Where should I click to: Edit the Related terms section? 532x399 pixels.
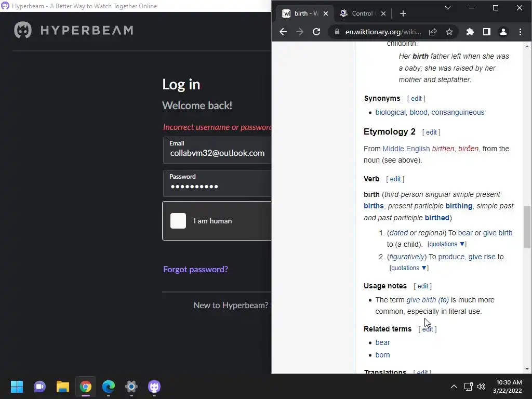pos(428,329)
